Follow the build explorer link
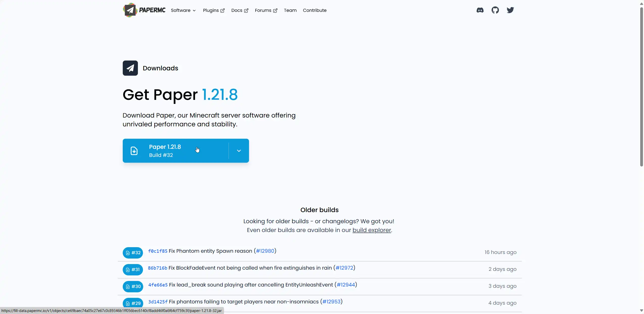 pos(371,230)
